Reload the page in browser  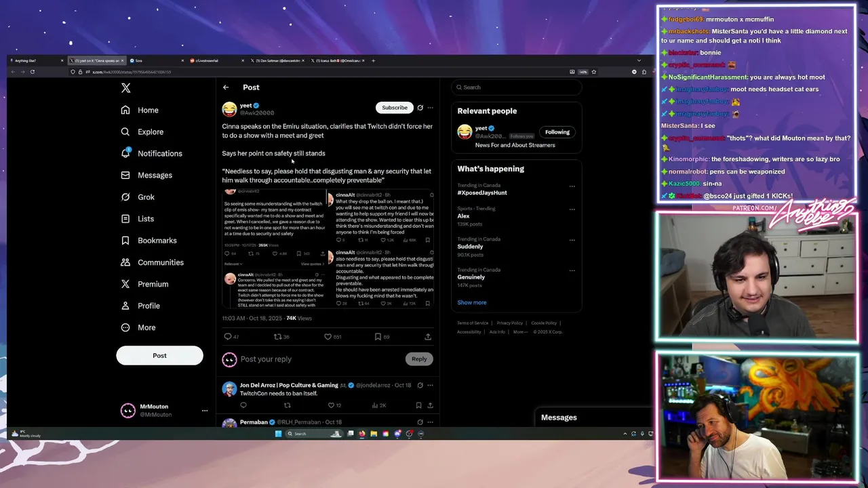tap(32, 72)
